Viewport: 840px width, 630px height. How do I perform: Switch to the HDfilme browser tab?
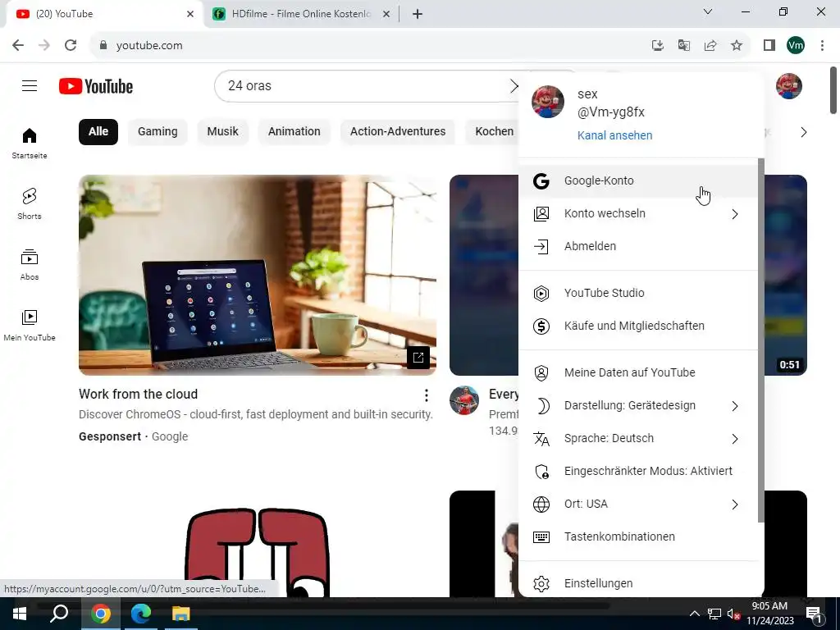pos(300,14)
